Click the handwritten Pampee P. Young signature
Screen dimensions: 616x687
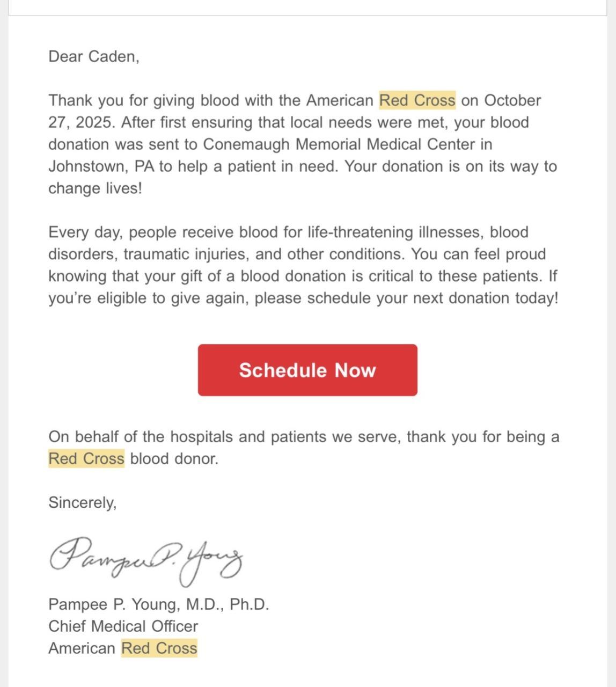tap(146, 559)
